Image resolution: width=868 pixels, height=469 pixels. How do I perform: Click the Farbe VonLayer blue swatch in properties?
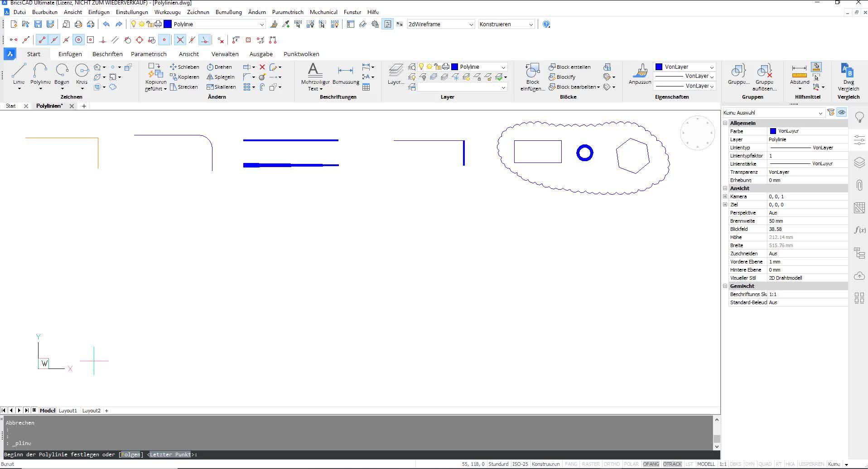pos(773,131)
